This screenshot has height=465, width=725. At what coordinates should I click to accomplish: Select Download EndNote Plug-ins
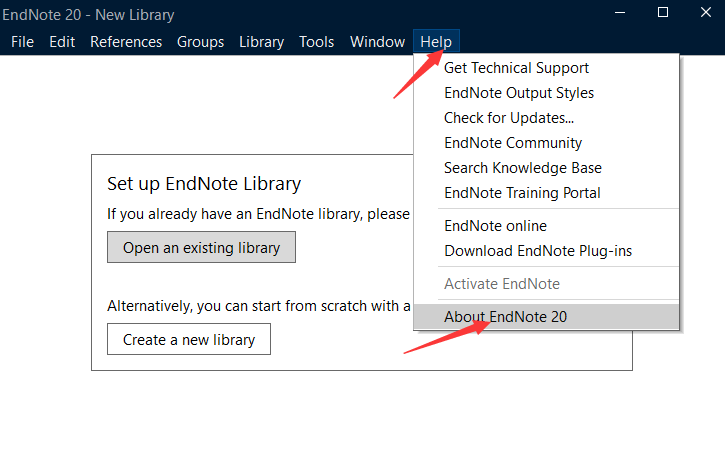pyautogui.click(x=547, y=251)
